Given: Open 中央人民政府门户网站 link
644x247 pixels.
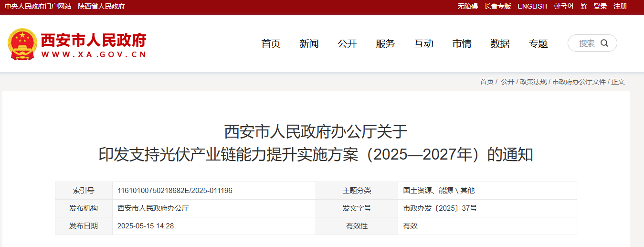Looking at the screenshot, I should click(x=38, y=6).
